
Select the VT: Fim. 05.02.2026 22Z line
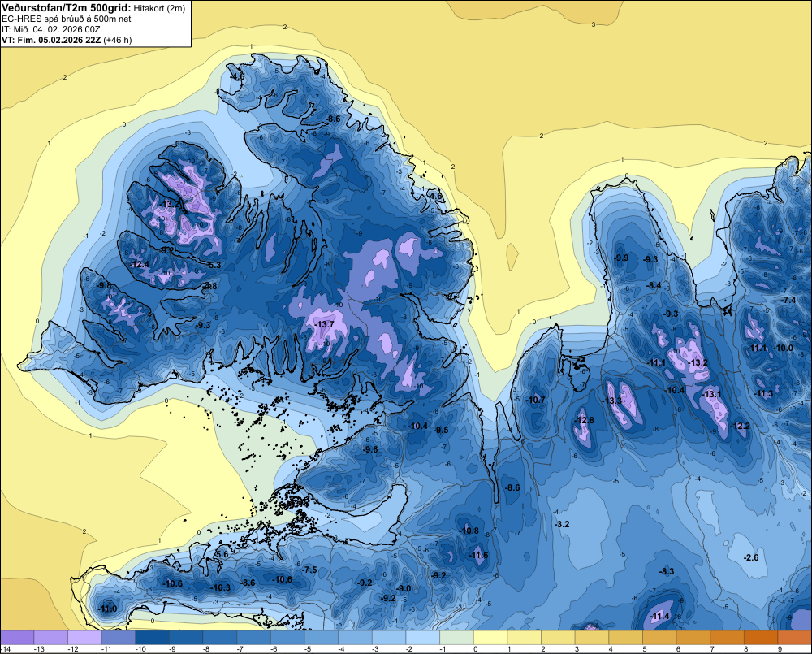pos(67,40)
